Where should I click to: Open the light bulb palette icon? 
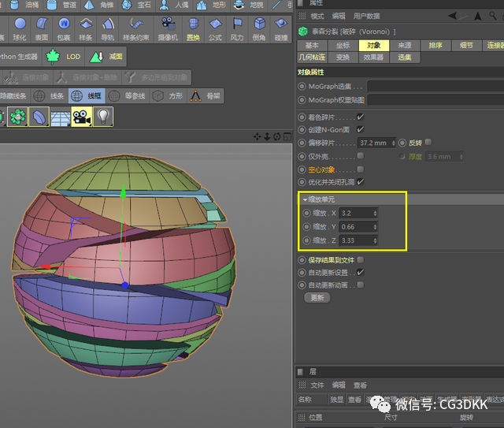103,117
